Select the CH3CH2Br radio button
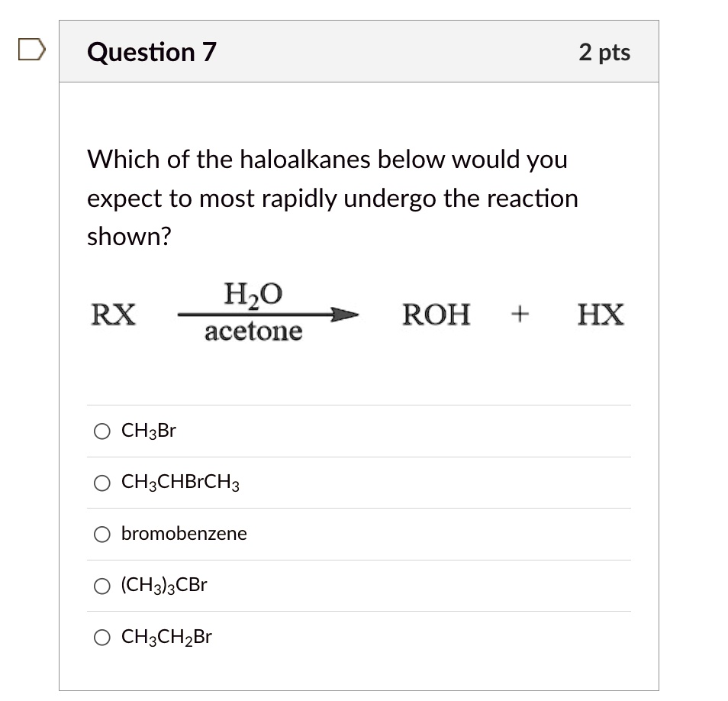 click(x=101, y=636)
